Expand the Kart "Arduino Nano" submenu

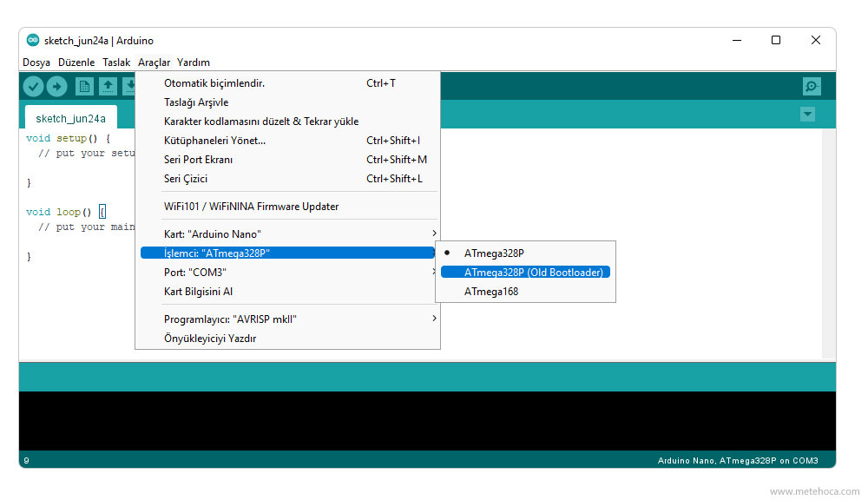(288, 234)
